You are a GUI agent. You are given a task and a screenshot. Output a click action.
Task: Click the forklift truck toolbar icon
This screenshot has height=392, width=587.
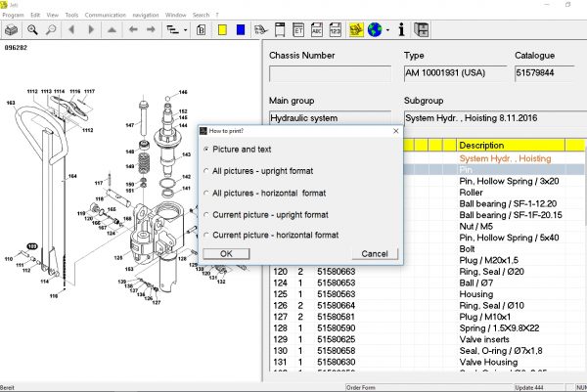click(x=261, y=29)
